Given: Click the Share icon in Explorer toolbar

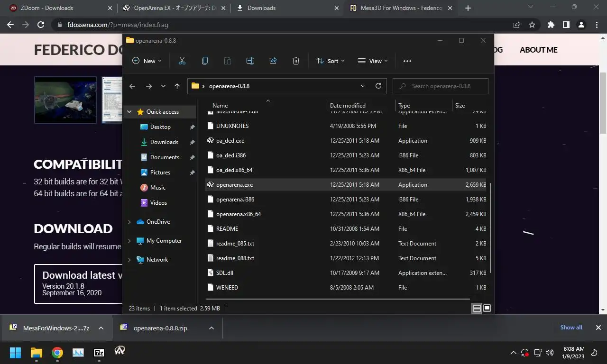Looking at the screenshot, I should pos(273,61).
